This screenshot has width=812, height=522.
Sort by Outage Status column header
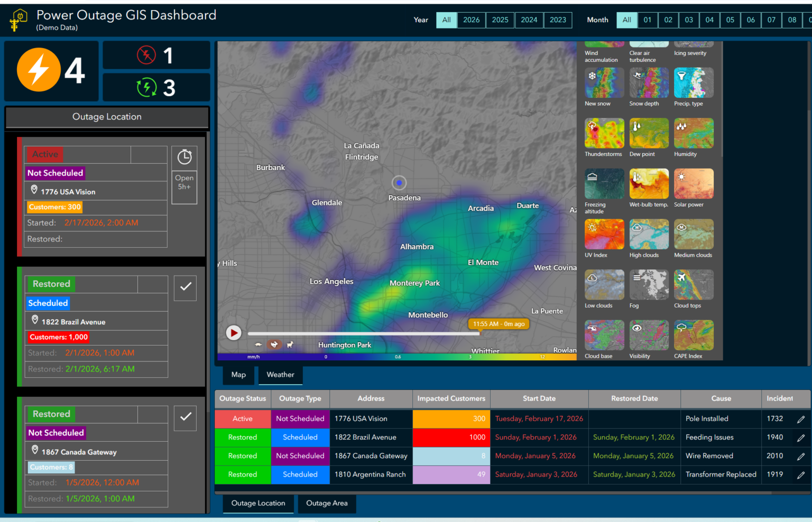[243, 399]
